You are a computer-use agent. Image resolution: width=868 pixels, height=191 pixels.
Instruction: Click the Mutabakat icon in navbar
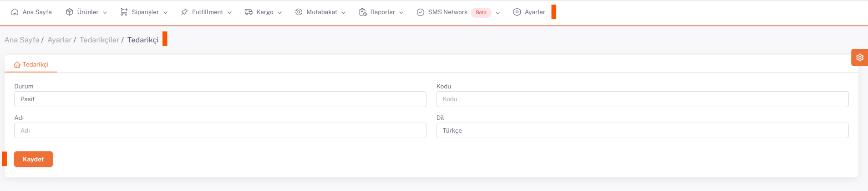coord(299,12)
